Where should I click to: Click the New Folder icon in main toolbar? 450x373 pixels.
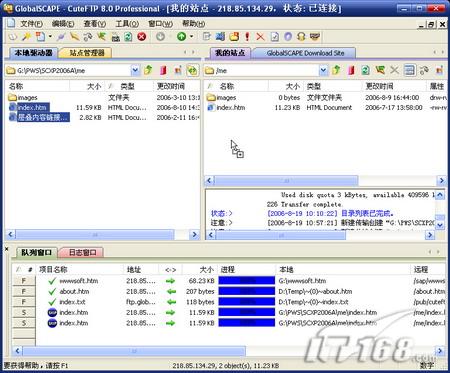pos(234,37)
